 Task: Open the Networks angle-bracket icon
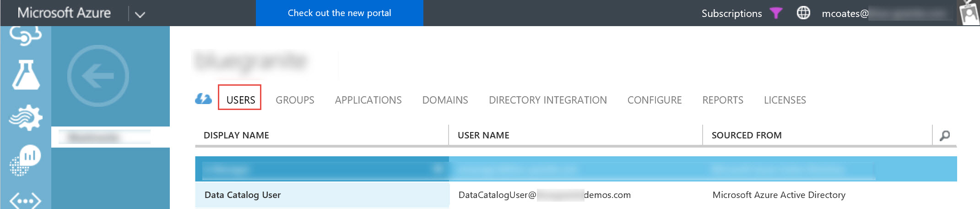click(x=26, y=201)
